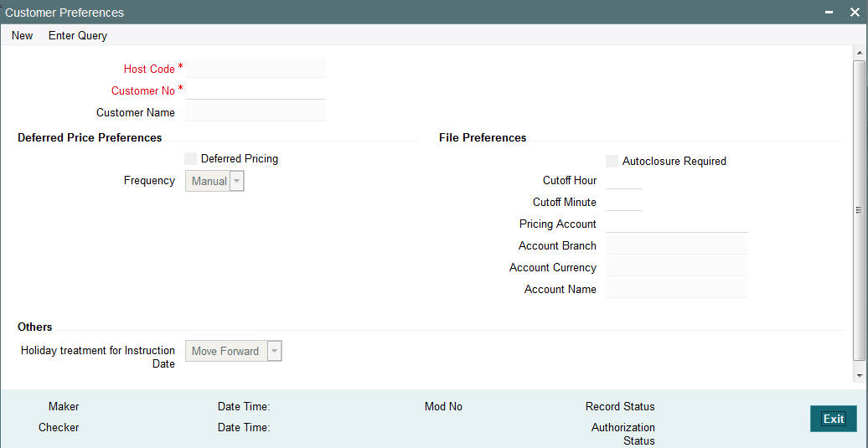Open the New menu item
Viewport: 868px width, 448px height.
coord(22,35)
